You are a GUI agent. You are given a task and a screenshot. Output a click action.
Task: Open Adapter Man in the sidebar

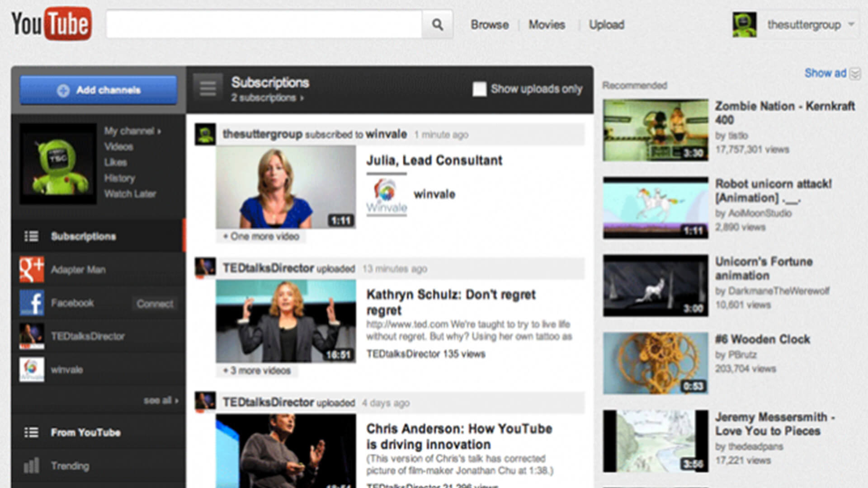[78, 270]
